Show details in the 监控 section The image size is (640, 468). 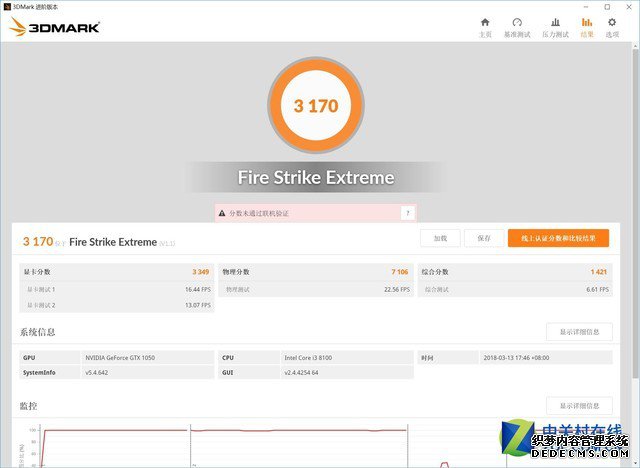coord(579,406)
